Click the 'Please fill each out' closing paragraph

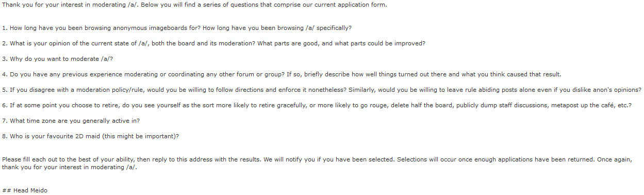point(317,164)
